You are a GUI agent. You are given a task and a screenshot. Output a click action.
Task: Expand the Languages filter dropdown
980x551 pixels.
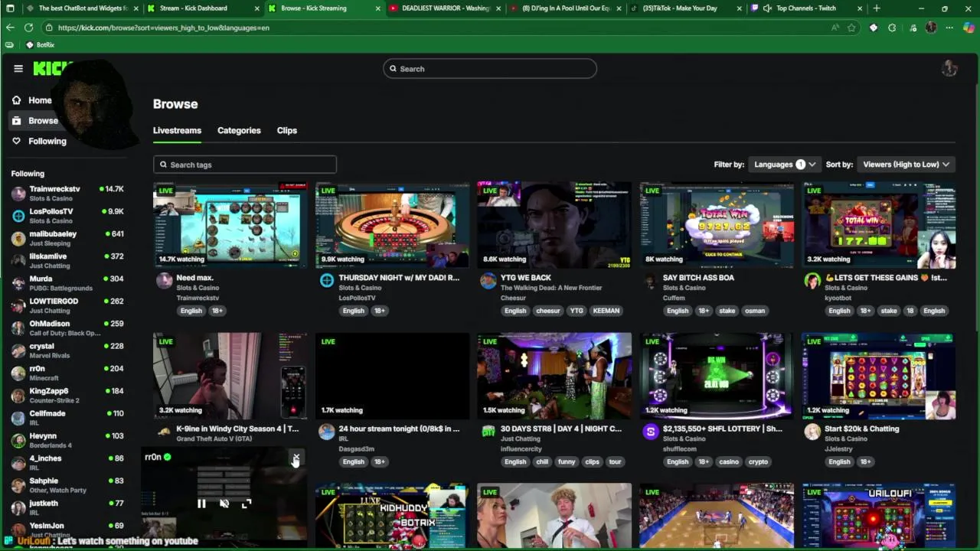(784, 165)
